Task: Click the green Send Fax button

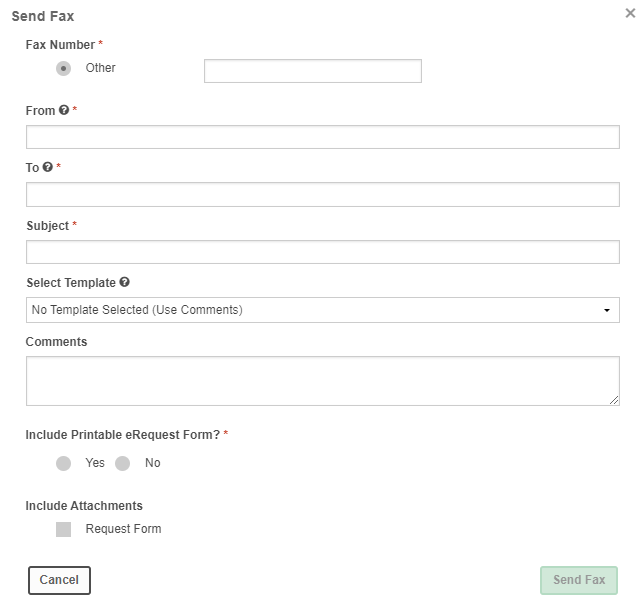Action: click(x=579, y=581)
